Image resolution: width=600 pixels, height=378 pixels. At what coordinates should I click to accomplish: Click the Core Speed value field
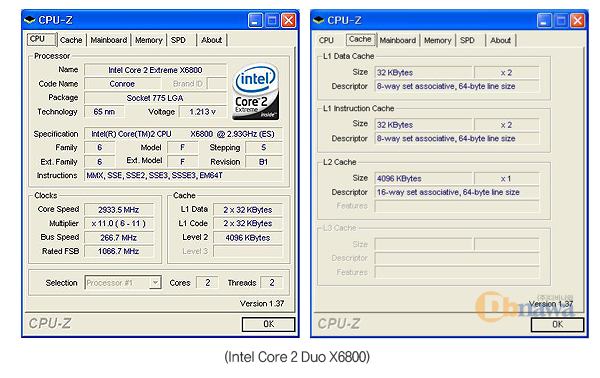click(119, 210)
